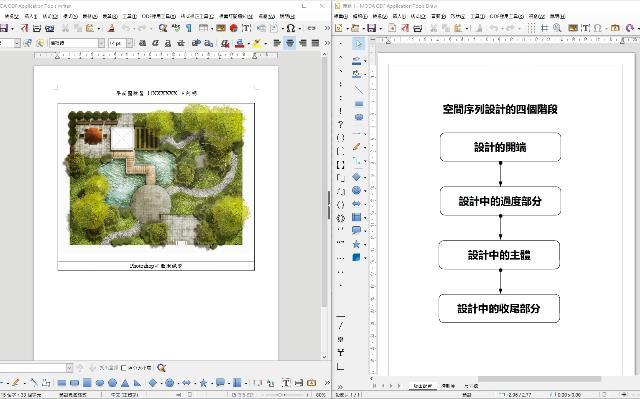The image size is (640, 399).
Task: Toggle grid display in Draw toolbar
Action: 531,28
